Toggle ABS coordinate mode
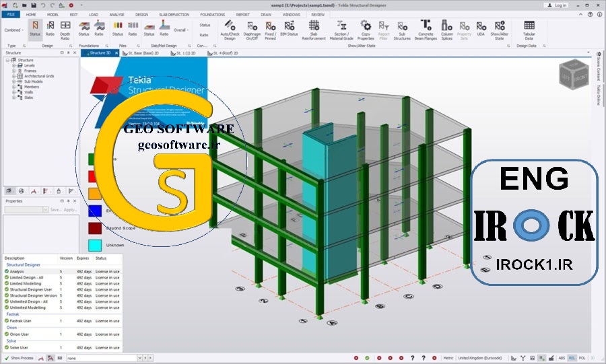Viewport: 606px width, 364px height. pyautogui.click(x=562, y=358)
